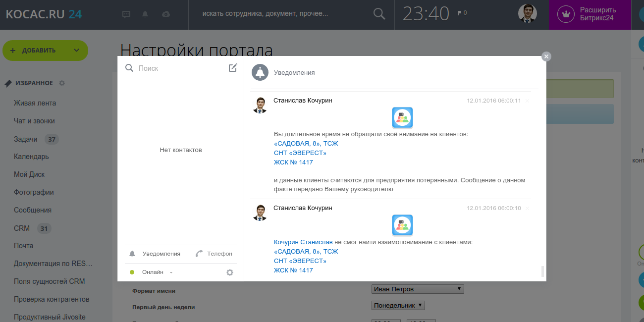The width and height of the screenshot is (644, 322).
Task: Open Документация по RES… in sidebar
Action: [53, 264]
